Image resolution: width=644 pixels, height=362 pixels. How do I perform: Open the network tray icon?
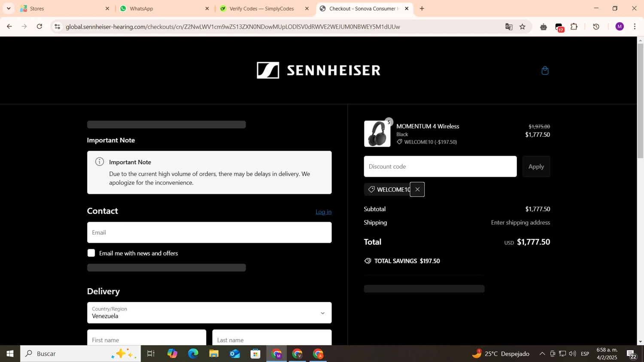(x=562, y=354)
